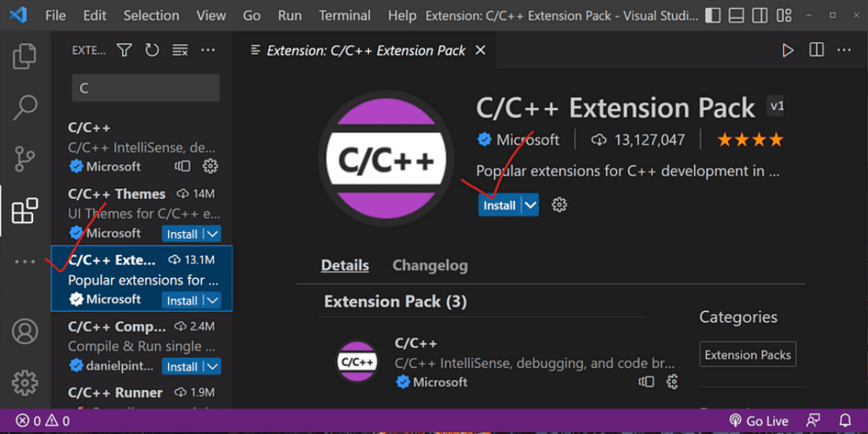Click the VS Code logo icon

pos(18,15)
